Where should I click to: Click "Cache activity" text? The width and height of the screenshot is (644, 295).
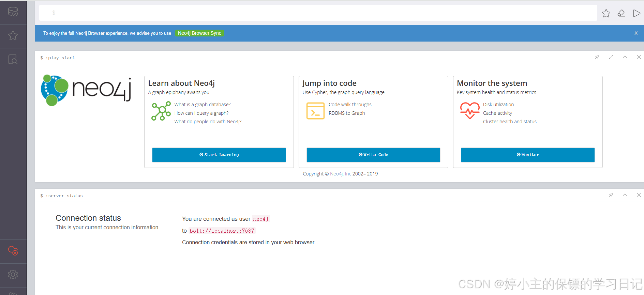[497, 113]
